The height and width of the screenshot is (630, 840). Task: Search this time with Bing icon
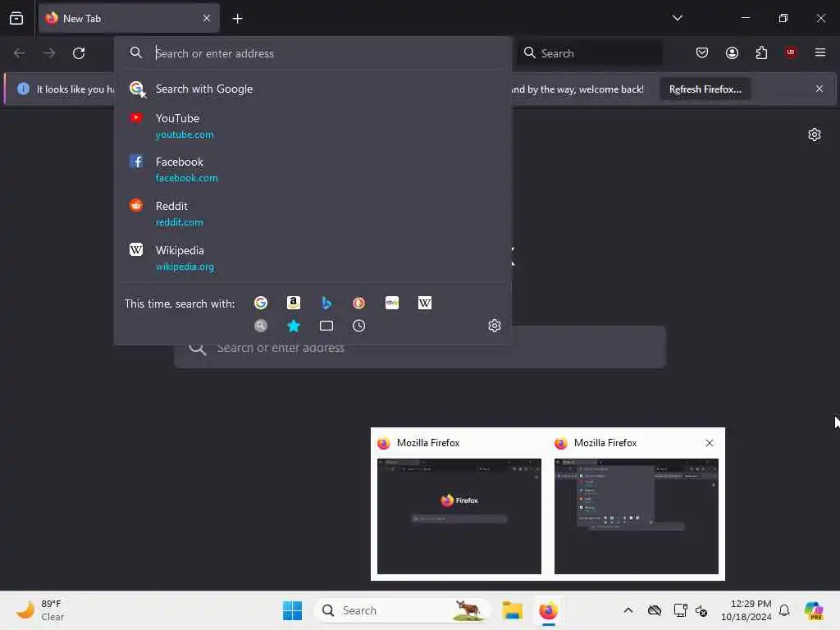click(326, 304)
